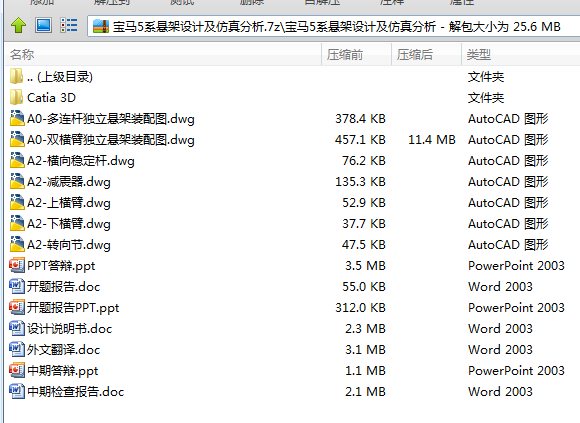Select file name A2-横向稳定杆.dwg
The width and height of the screenshot is (580, 423).
(x=81, y=161)
